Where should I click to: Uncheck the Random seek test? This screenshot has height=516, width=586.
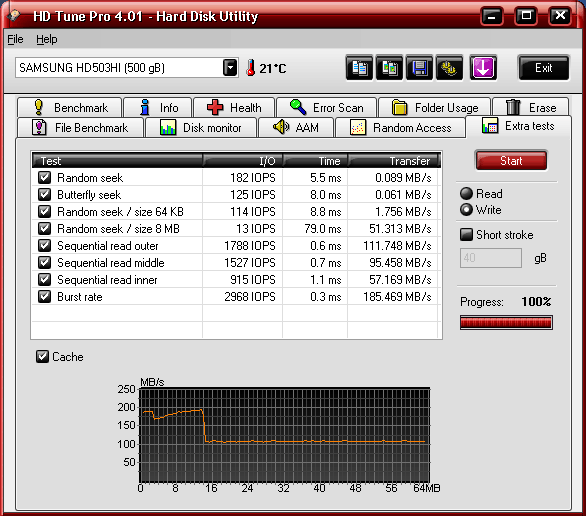[x=44, y=177]
